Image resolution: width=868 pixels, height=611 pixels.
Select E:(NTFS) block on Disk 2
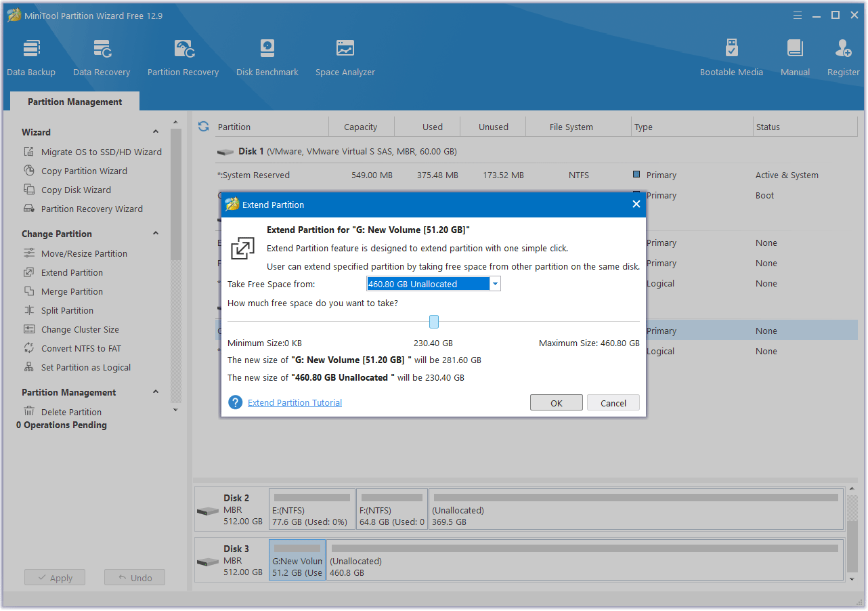[x=312, y=509]
